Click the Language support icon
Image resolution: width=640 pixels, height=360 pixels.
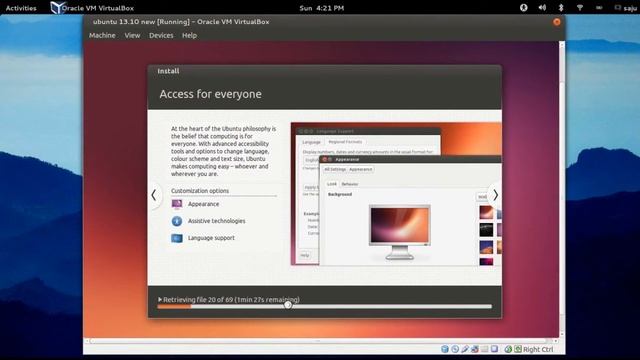click(x=177, y=238)
